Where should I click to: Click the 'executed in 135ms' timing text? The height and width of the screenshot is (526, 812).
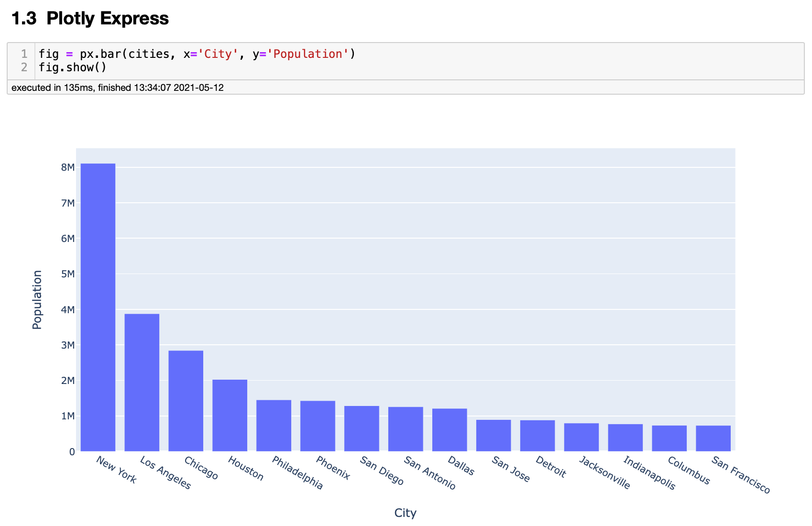pyautogui.click(x=118, y=88)
